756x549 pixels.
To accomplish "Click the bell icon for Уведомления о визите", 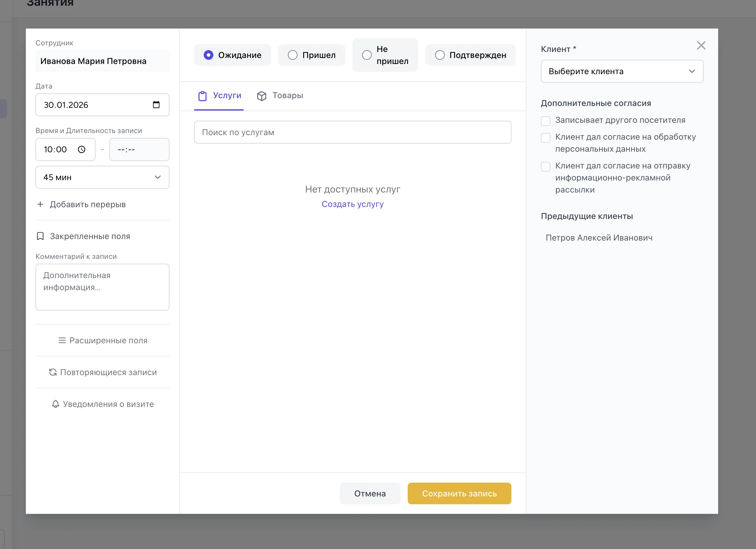I will [x=56, y=404].
